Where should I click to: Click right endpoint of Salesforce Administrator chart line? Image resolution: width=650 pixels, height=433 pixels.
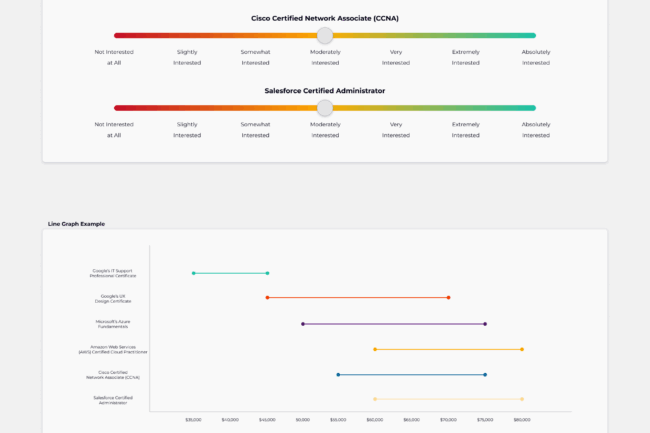tap(522, 399)
